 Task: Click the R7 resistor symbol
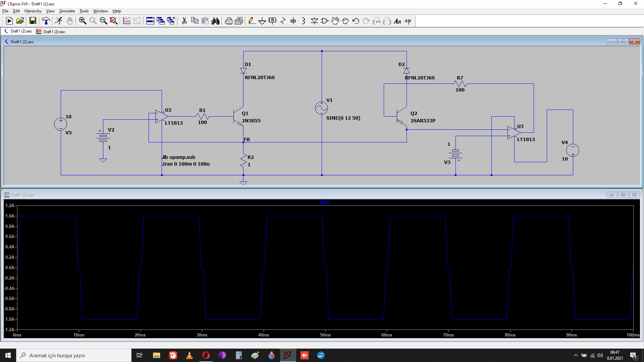click(460, 83)
